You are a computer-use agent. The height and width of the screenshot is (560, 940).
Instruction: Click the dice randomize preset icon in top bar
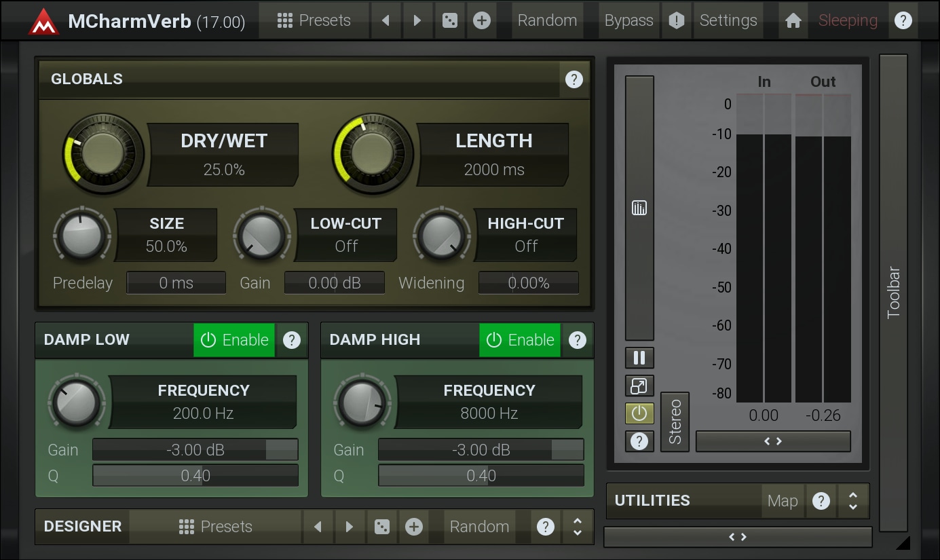(449, 21)
